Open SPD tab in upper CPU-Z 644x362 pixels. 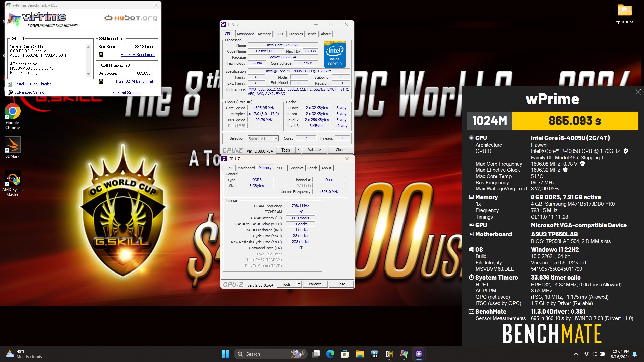point(279,34)
